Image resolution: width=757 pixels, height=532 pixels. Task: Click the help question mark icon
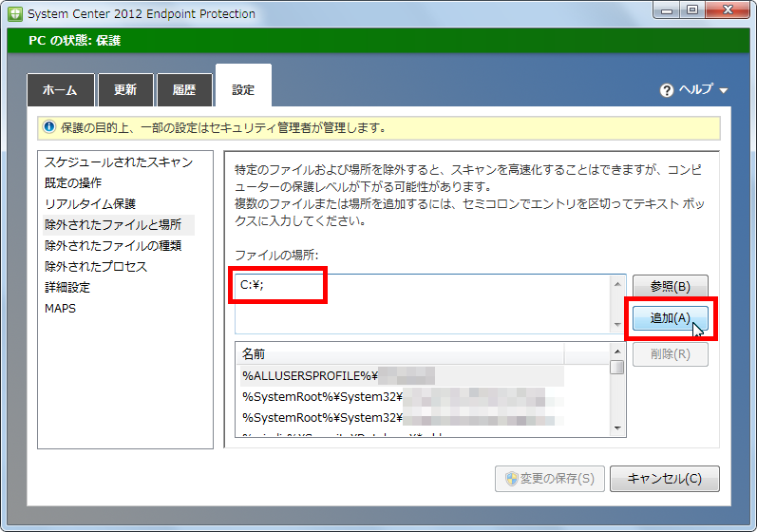pos(667,90)
